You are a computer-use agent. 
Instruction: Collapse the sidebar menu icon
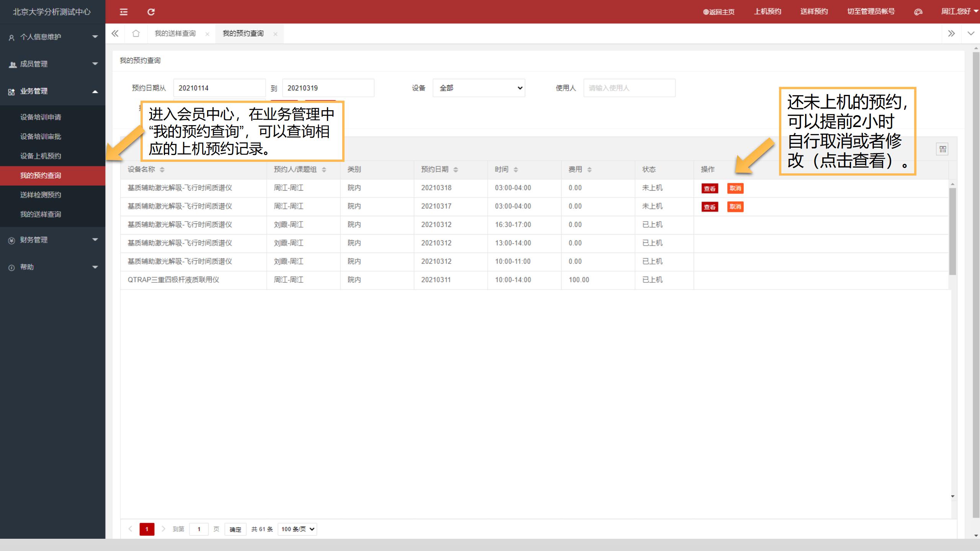point(124,12)
